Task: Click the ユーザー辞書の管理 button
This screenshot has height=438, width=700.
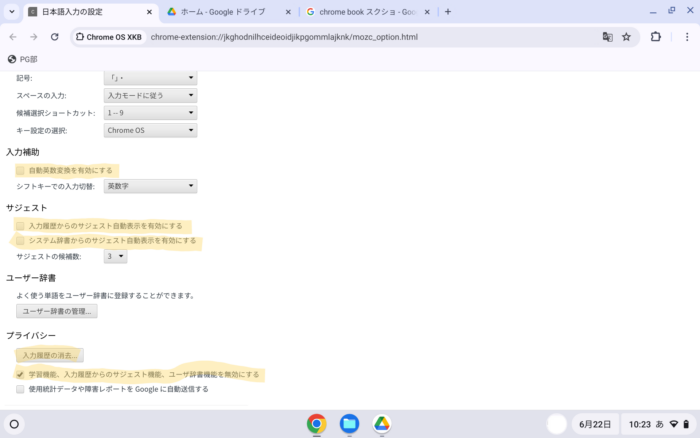Action: pos(56,311)
